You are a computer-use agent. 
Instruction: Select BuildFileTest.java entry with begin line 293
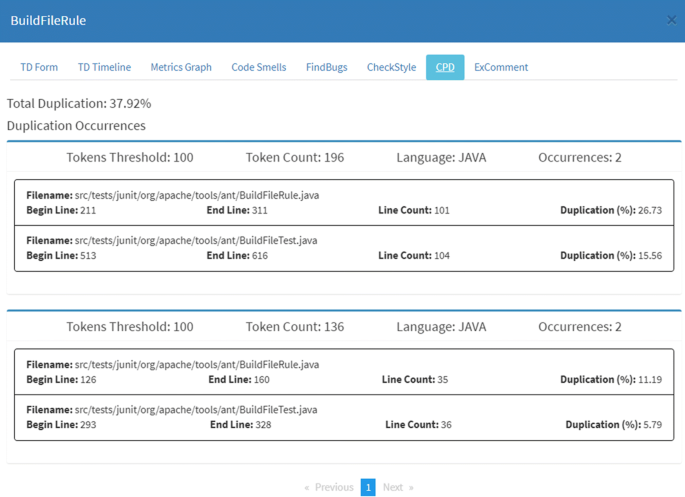(344, 417)
